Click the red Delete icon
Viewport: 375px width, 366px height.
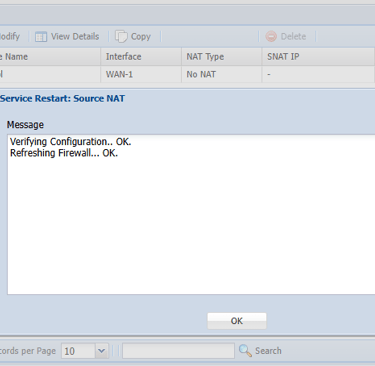click(271, 36)
